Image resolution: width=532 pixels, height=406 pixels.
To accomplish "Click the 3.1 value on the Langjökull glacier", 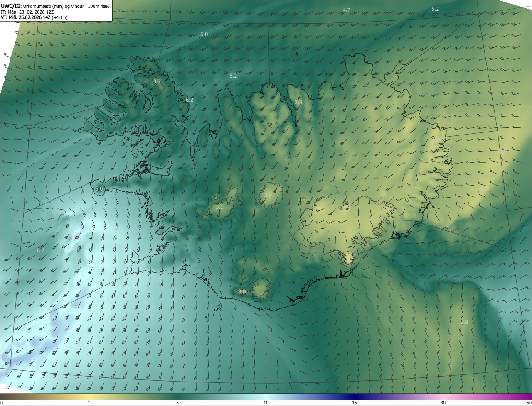I will 219,207.
